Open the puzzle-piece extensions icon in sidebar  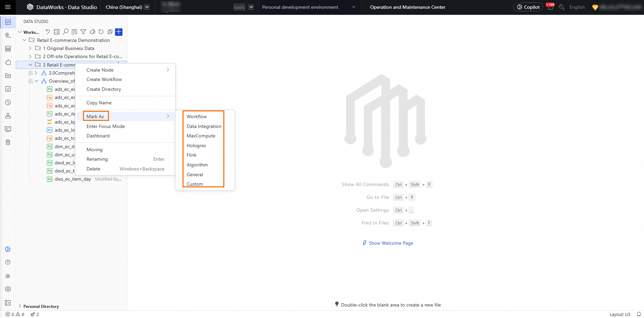click(x=8, y=62)
